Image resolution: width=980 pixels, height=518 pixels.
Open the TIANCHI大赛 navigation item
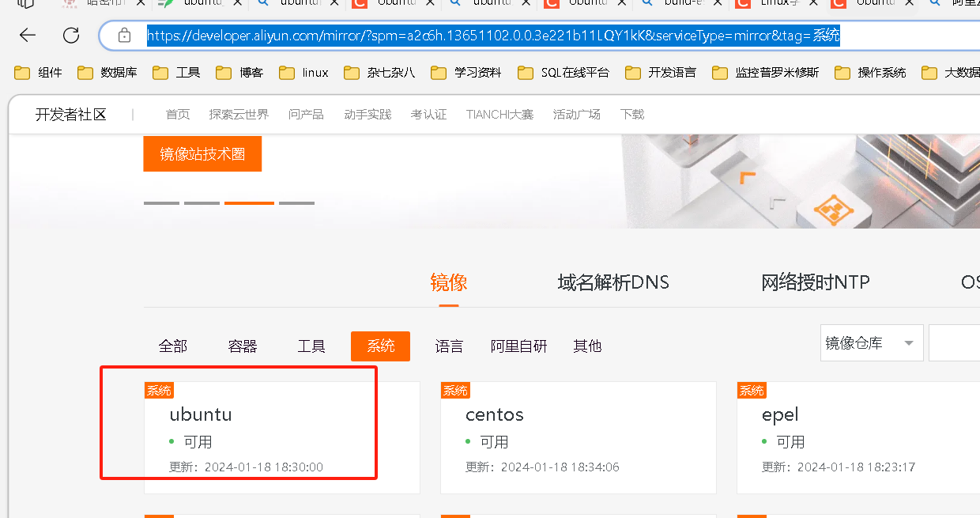pyautogui.click(x=499, y=115)
